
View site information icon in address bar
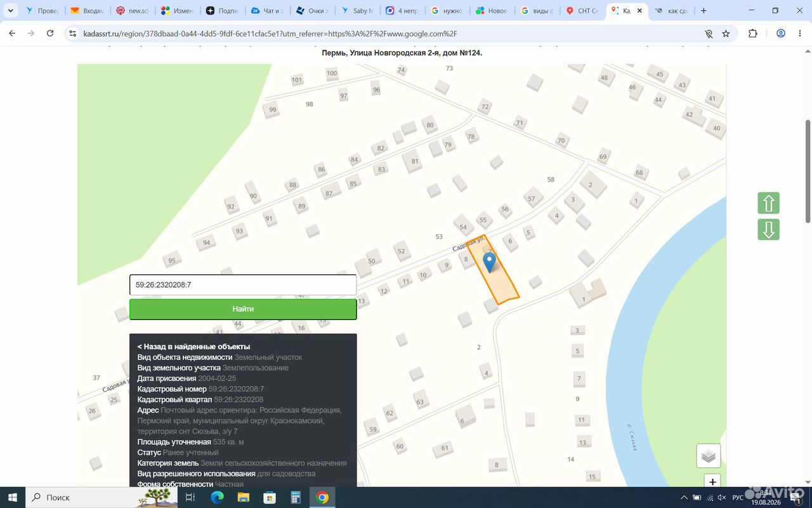pos(72,34)
